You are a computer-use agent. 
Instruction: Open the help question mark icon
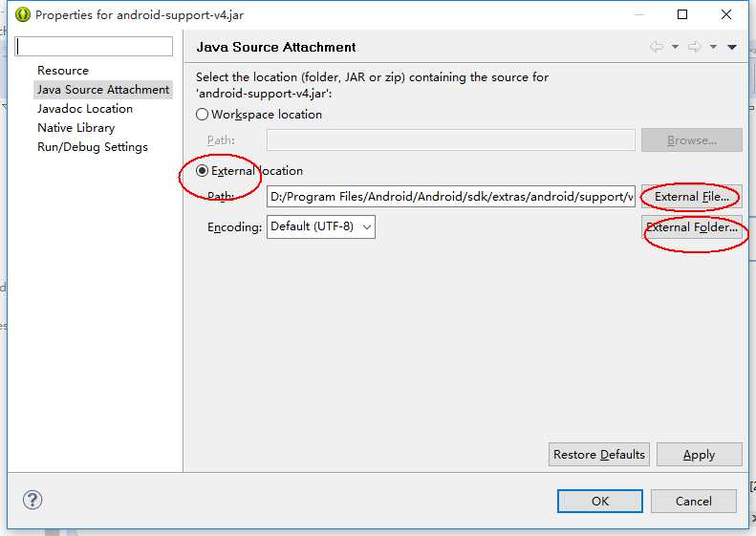tap(32, 500)
